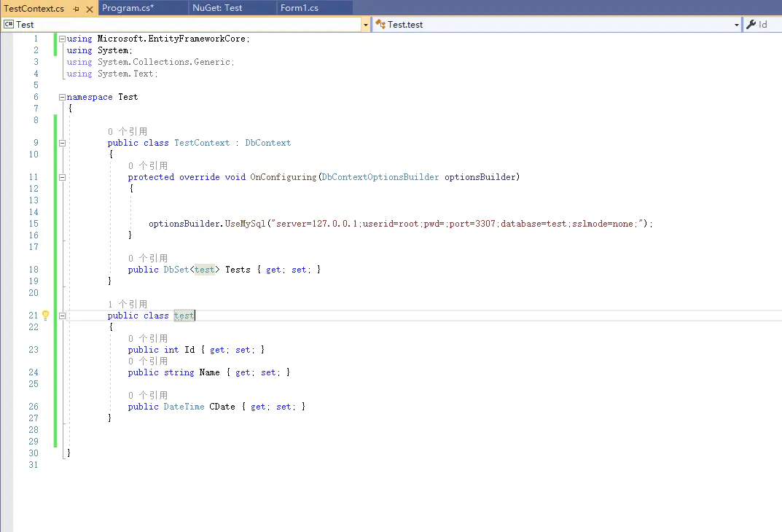This screenshot has height=532, width=782.
Task: Open the 1 reference link above class test
Action: pos(128,304)
